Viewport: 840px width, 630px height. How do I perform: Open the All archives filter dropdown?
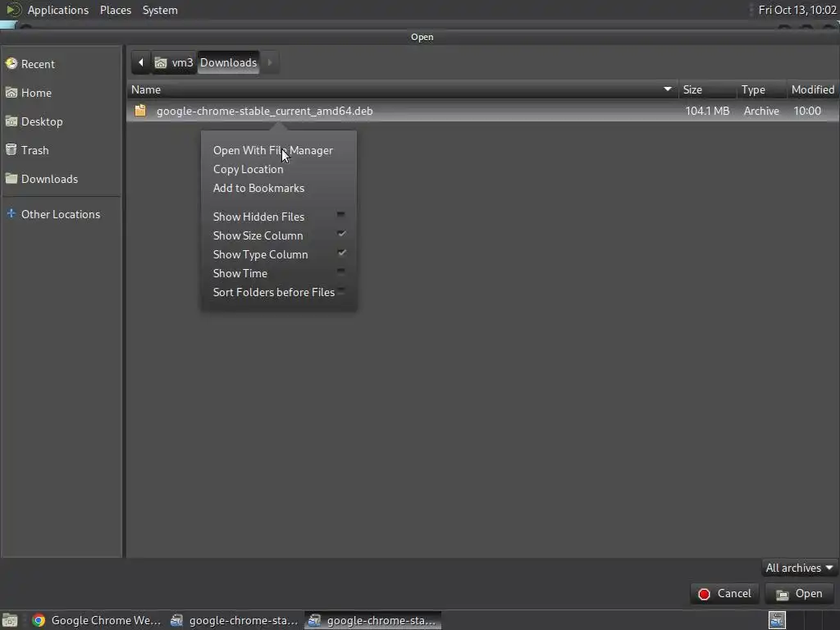[x=799, y=568]
